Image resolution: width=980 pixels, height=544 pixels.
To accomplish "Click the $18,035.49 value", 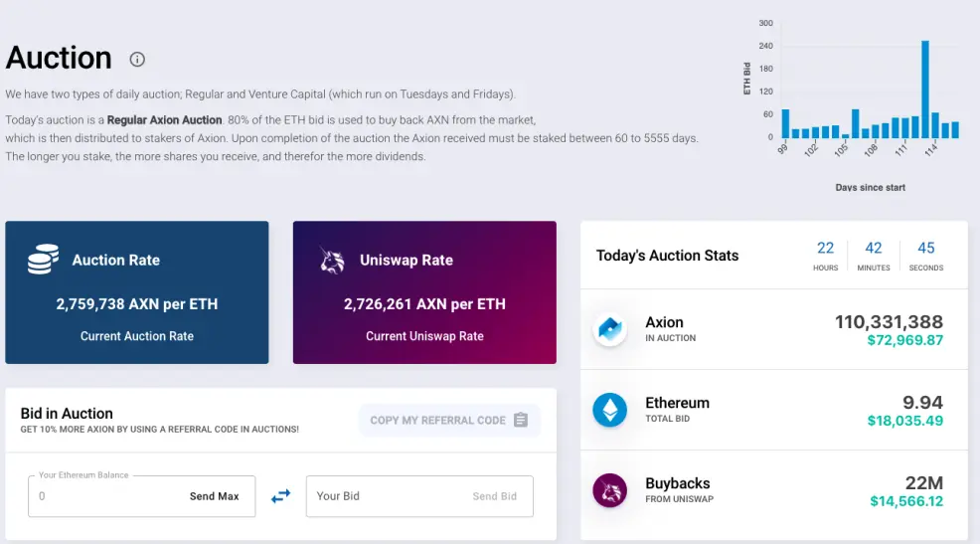I will click(905, 421).
